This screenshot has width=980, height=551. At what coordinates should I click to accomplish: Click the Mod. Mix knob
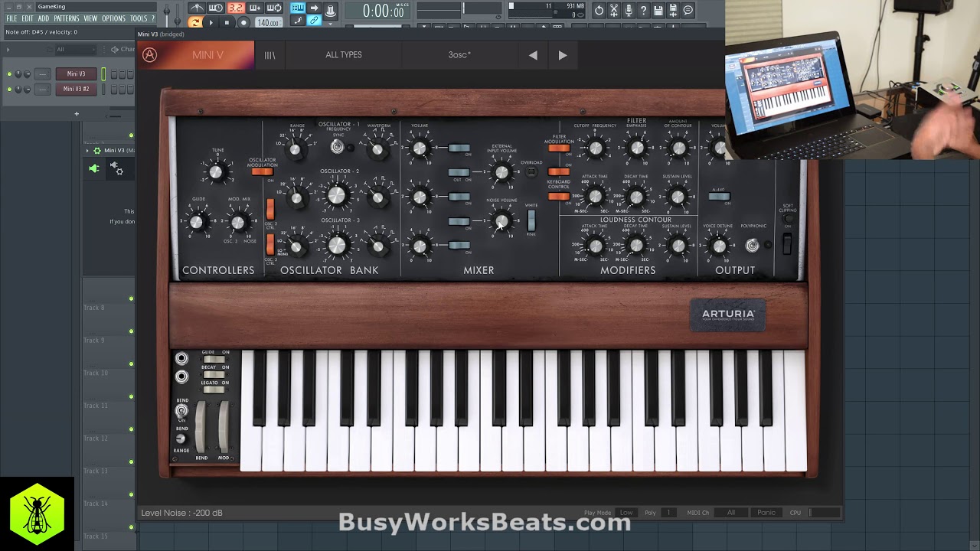(x=238, y=222)
